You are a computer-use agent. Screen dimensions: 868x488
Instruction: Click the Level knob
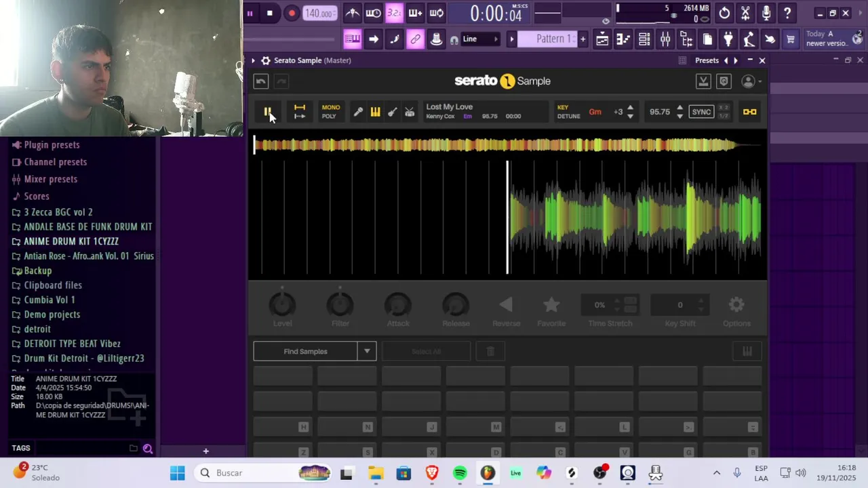282,305
